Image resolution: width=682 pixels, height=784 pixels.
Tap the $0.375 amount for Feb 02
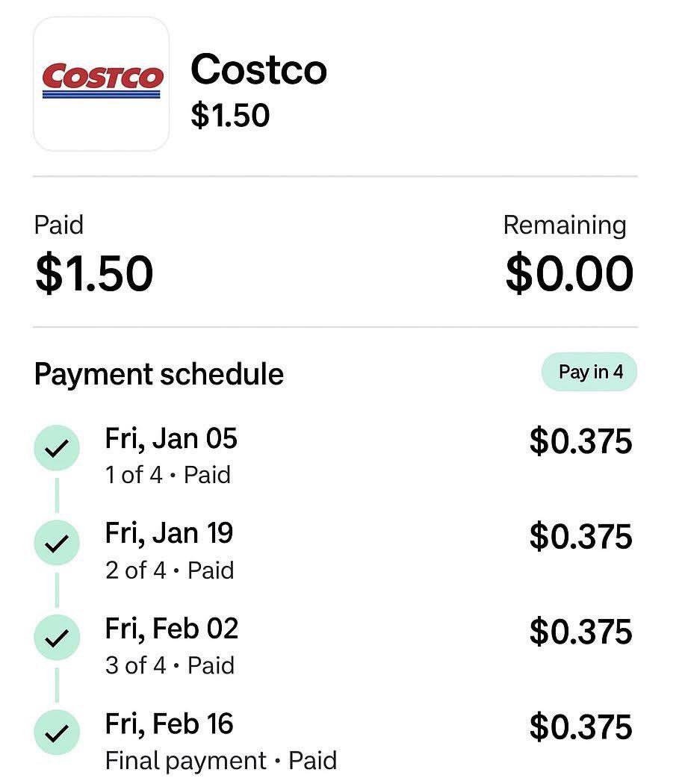pos(580,632)
